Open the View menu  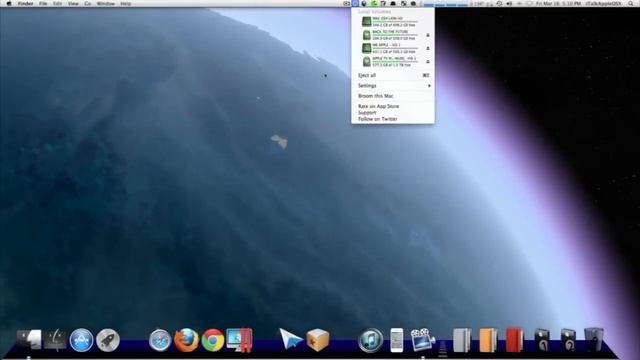(73, 3)
